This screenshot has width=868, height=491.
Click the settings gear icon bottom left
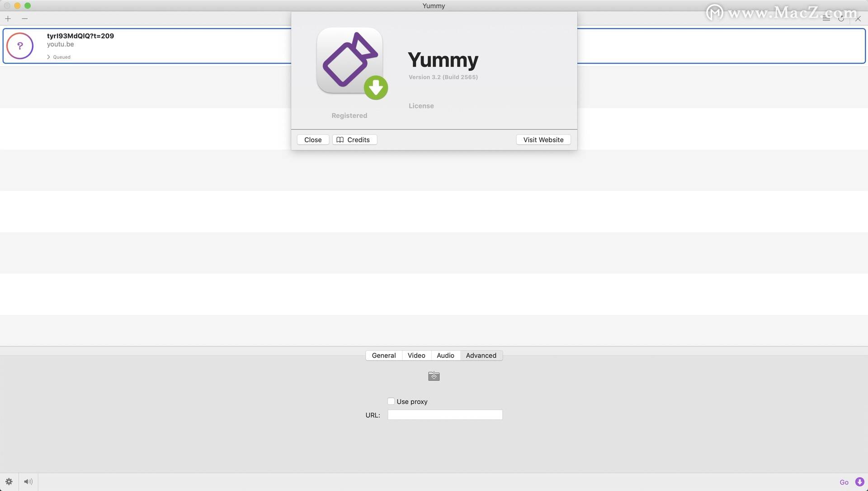click(x=8, y=481)
